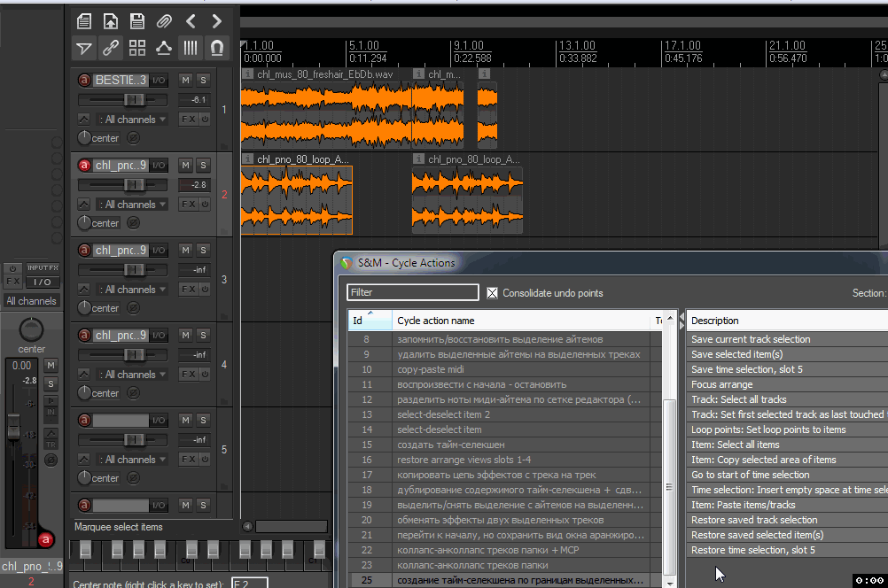Open track 1 All channels input dropdown

point(131,120)
